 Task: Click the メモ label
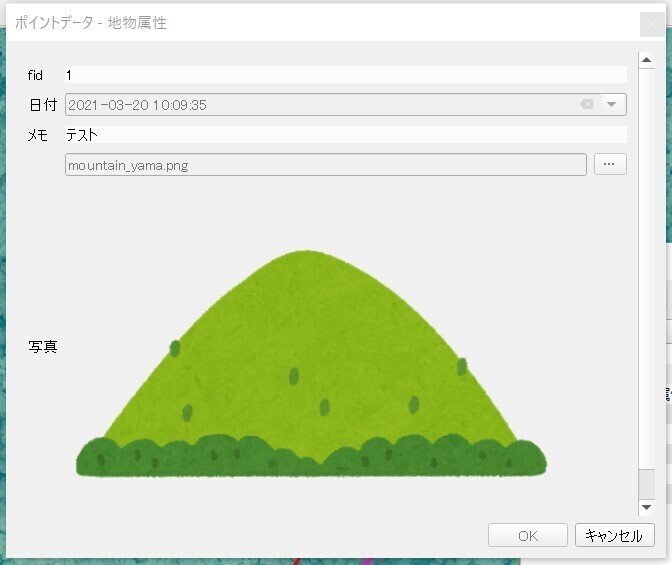[38, 135]
